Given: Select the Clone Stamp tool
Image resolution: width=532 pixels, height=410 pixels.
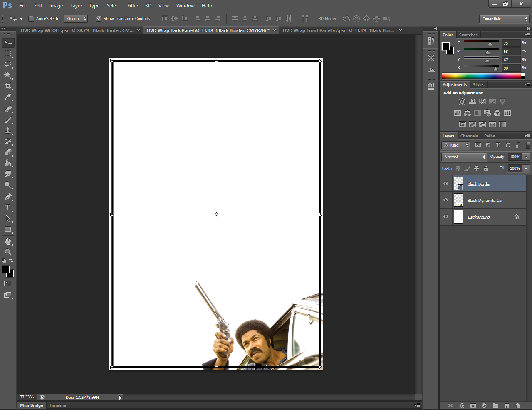Looking at the screenshot, I should tap(8, 131).
